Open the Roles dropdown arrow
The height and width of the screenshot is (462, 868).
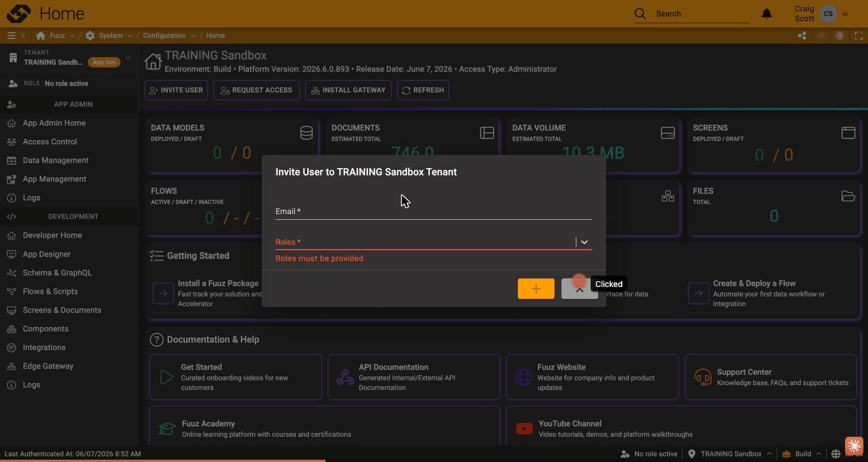tap(584, 242)
